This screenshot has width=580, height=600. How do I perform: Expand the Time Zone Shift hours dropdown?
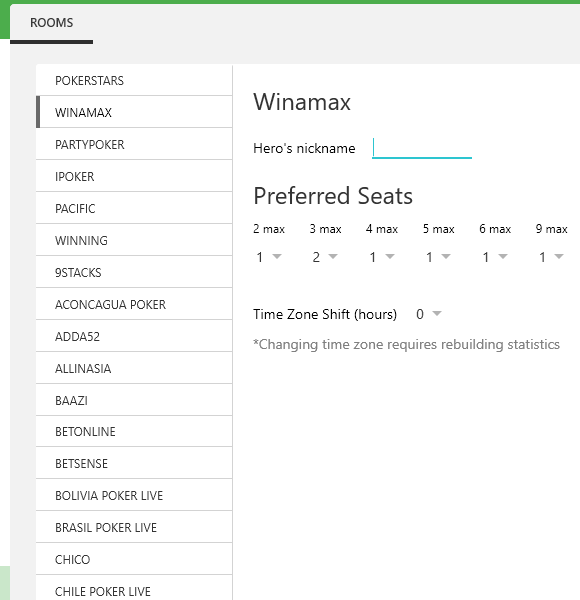point(428,314)
